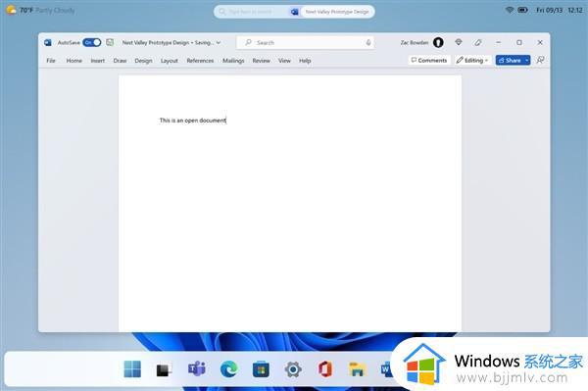Click the pen icon beside the diamond
This screenshot has height=391, width=588.
tap(478, 42)
